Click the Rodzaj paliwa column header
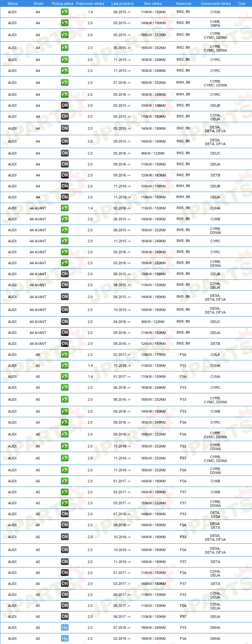The height and width of the screenshot is (644, 252). [63, 4]
